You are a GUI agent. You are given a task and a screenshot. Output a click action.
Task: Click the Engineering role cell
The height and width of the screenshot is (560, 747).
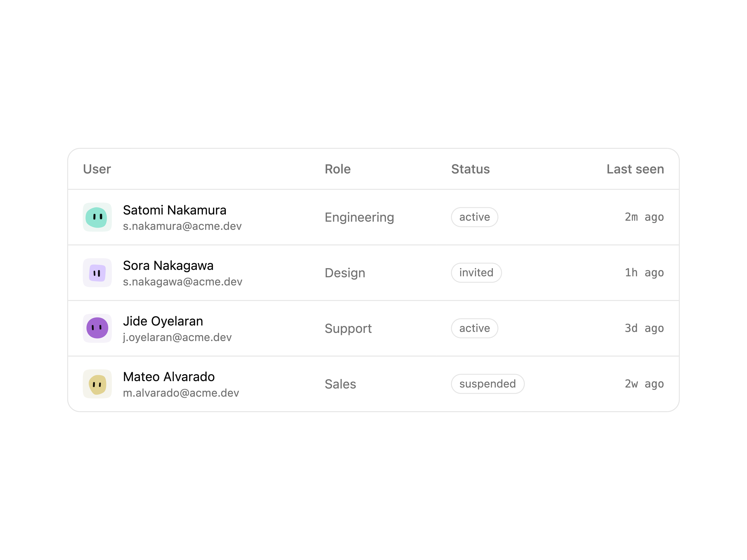[x=359, y=217]
